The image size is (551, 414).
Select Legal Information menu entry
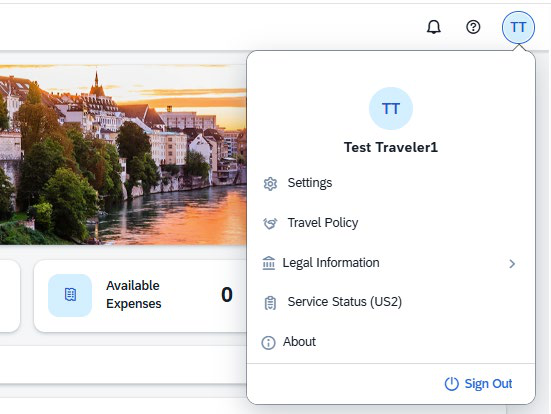(391, 263)
